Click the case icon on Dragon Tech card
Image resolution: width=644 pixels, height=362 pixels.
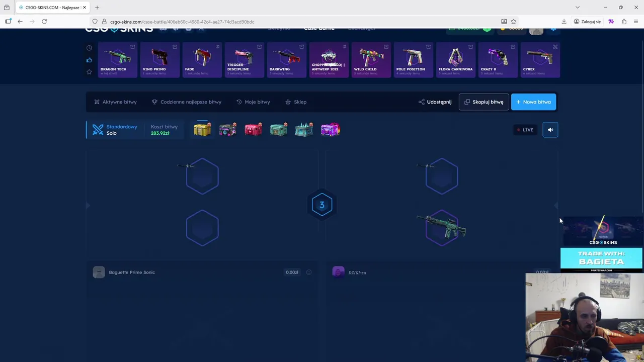(132, 47)
